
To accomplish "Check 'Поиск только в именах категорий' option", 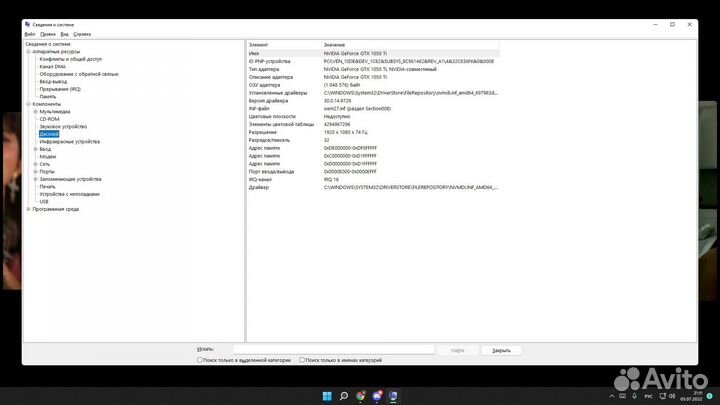I will coord(304,360).
